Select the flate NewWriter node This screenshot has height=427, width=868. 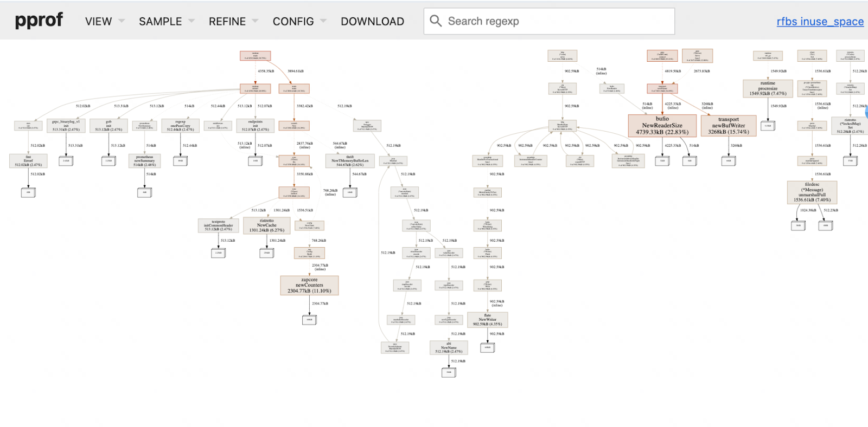(488, 320)
